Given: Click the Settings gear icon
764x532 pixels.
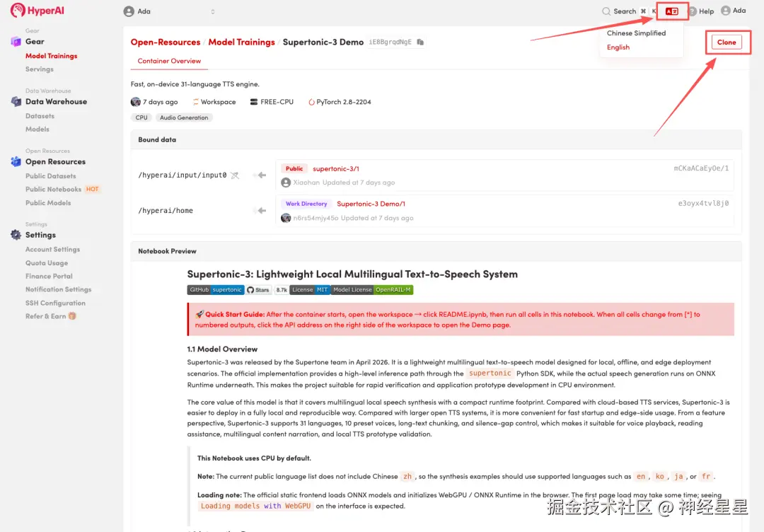Looking at the screenshot, I should pos(16,235).
